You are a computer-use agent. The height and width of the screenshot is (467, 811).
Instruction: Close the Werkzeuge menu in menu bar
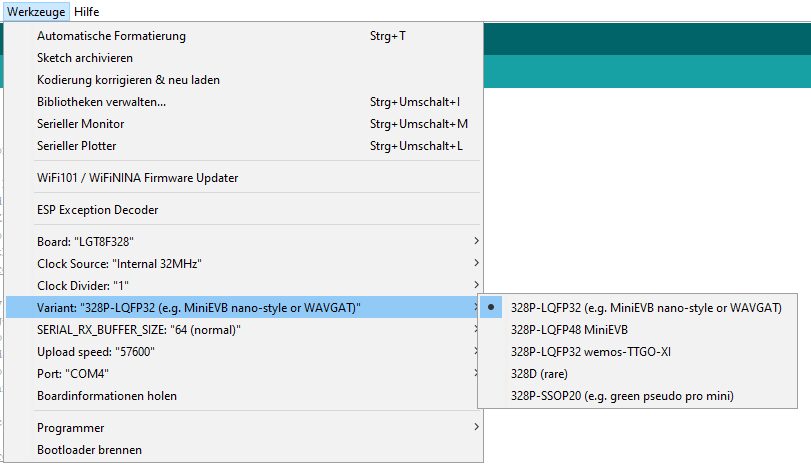tap(36, 11)
